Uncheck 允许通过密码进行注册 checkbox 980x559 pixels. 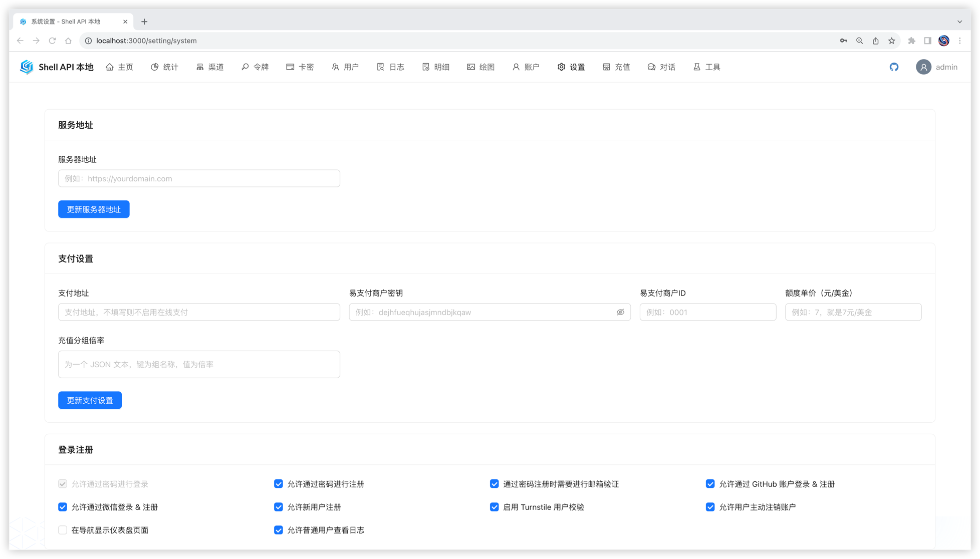[279, 484]
